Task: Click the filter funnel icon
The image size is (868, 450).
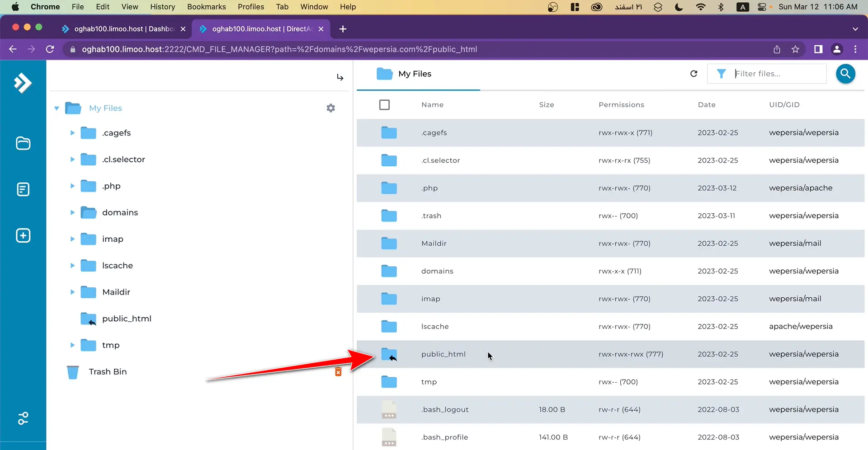Action: coord(722,74)
